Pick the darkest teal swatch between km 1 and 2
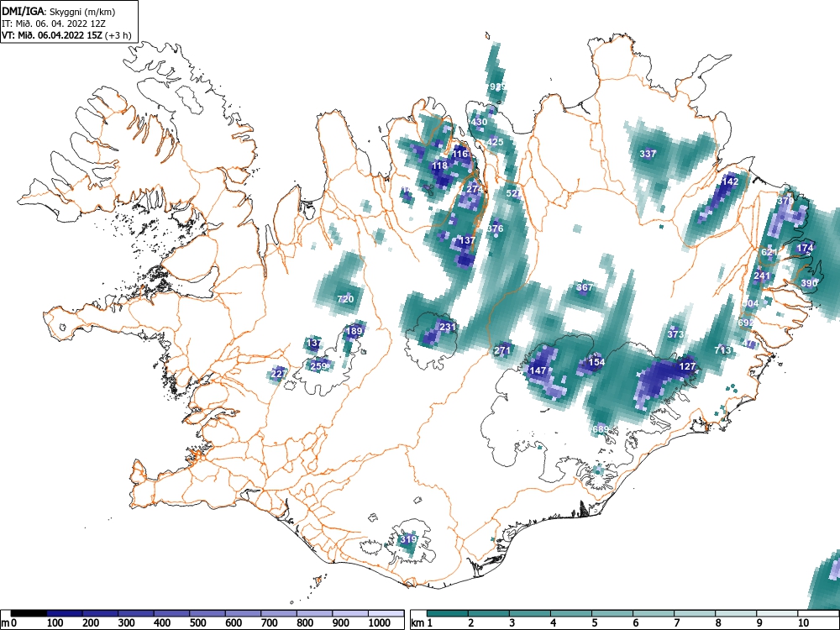Image resolution: width=840 pixels, height=630 pixels. (x=448, y=613)
